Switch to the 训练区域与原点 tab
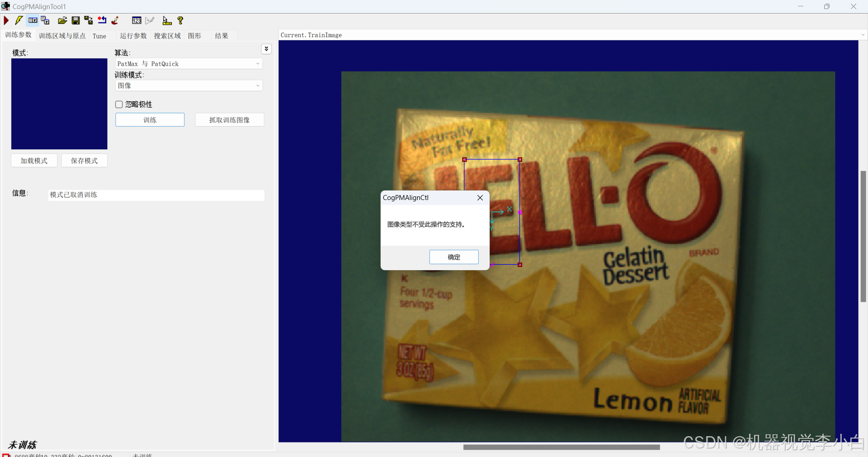The image size is (868, 457). click(62, 36)
